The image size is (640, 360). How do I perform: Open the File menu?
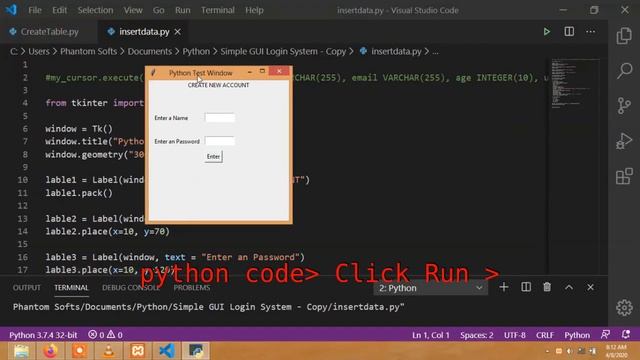(x=35, y=10)
